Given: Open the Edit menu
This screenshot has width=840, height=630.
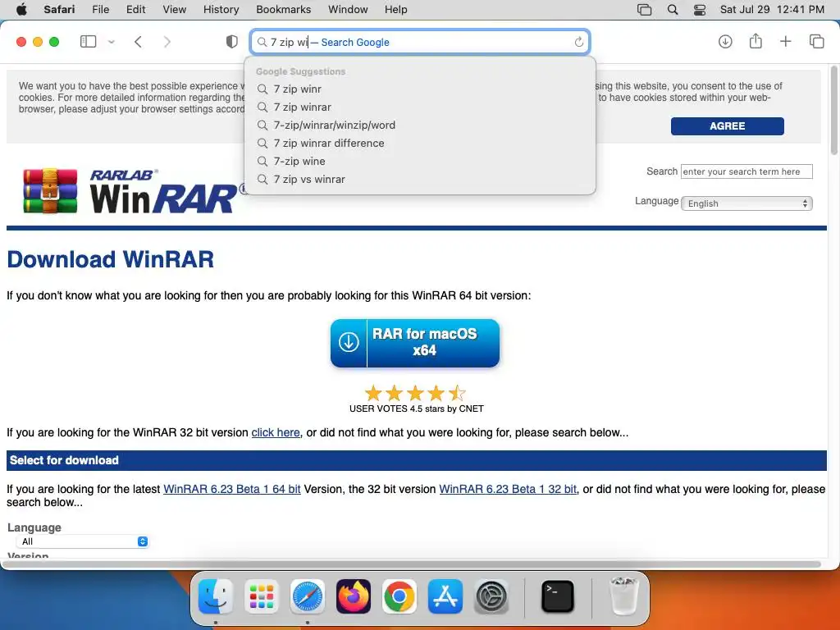Looking at the screenshot, I should click(x=135, y=9).
